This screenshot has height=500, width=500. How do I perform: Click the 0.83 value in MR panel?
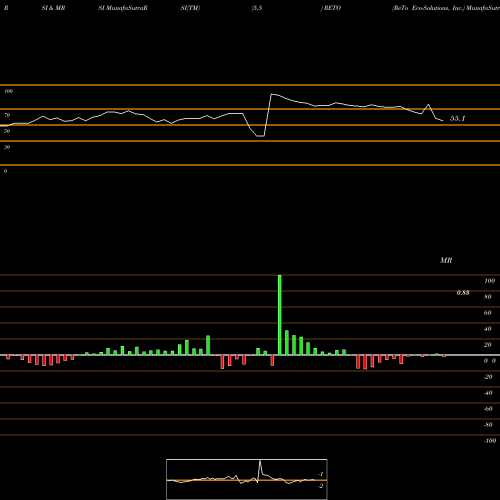463,293
